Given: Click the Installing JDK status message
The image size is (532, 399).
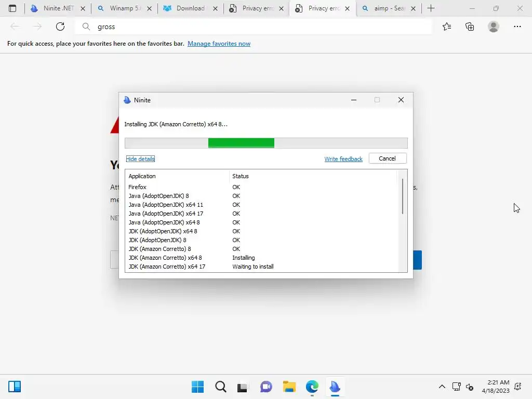Looking at the screenshot, I should pyautogui.click(x=176, y=124).
